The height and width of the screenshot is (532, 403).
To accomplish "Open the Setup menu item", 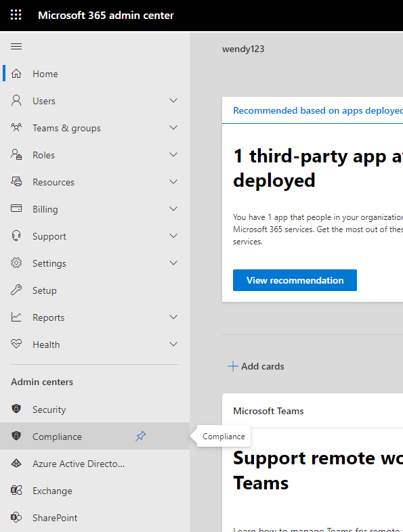I will (x=95, y=290).
